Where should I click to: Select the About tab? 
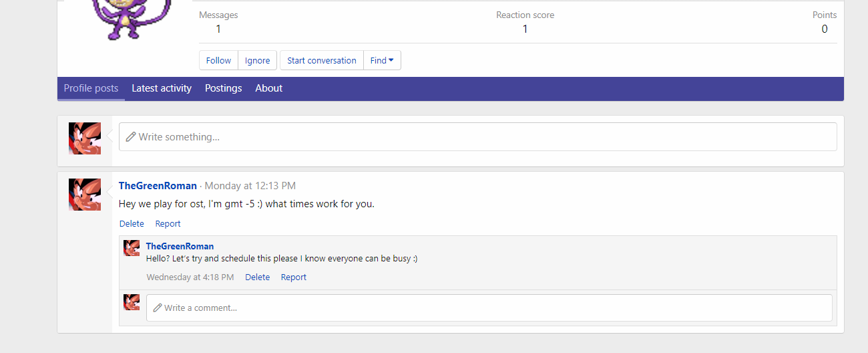268,88
